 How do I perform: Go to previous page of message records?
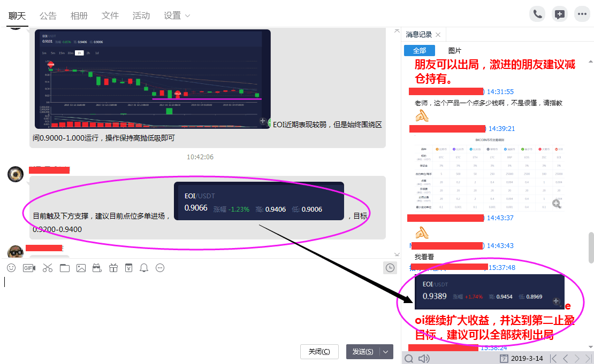[565, 358]
